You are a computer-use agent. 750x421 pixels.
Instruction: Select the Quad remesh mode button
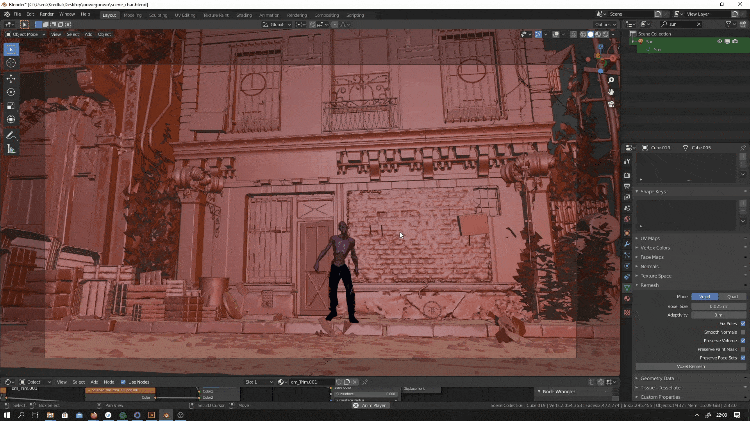pyautogui.click(x=733, y=296)
